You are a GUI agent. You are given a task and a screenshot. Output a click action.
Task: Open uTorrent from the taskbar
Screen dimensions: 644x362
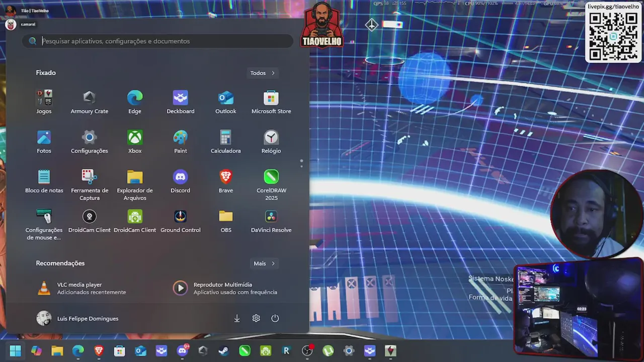pos(328,350)
